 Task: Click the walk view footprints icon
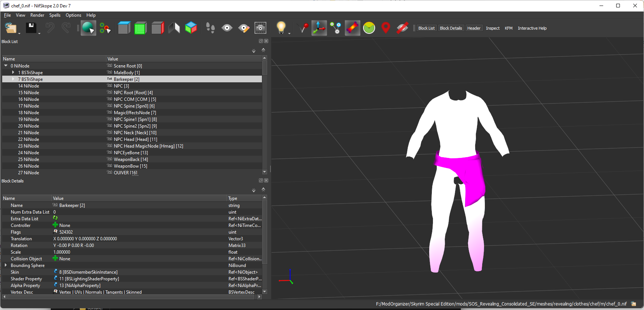click(x=210, y=28)
